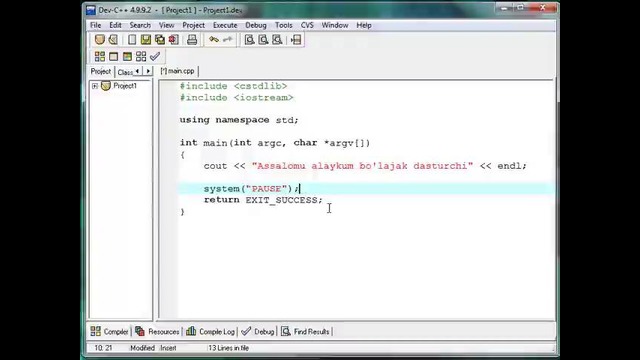Open the View menu
Viewport: 640px width, 360px height.
click(x=167, y=25)
